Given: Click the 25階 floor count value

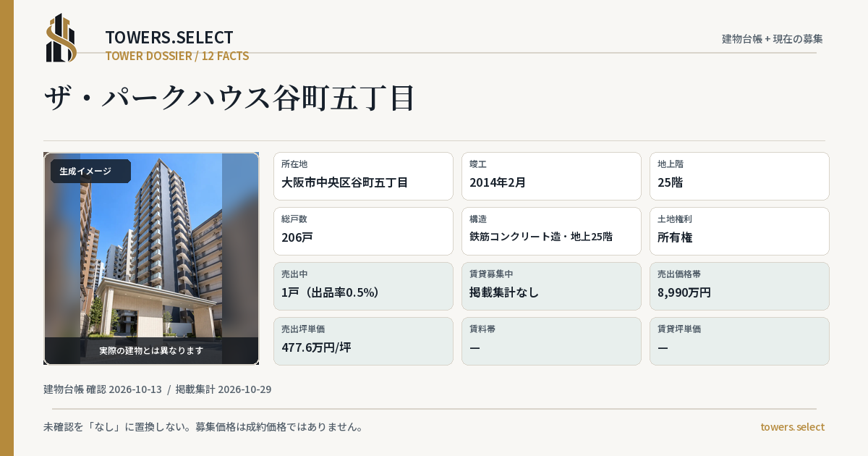Looking at the screenshot, I should (670, 182).
